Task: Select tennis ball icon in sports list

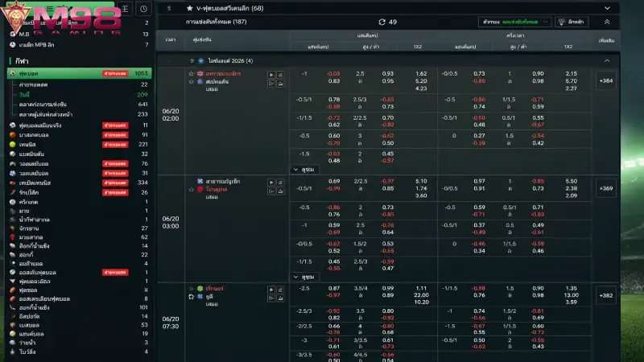Action: pos(13,145)
